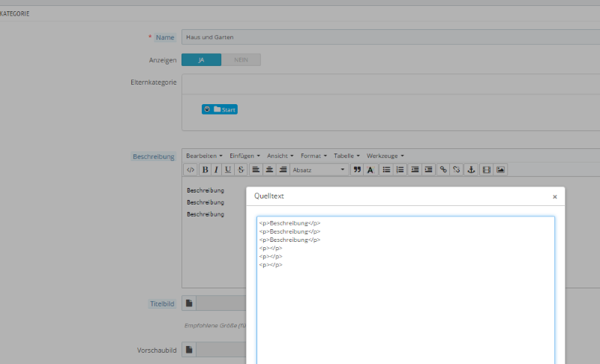The width and height of the screenshot is (600, 364).
Task: Open Bearbeiten menu
Action: [204, 156]
